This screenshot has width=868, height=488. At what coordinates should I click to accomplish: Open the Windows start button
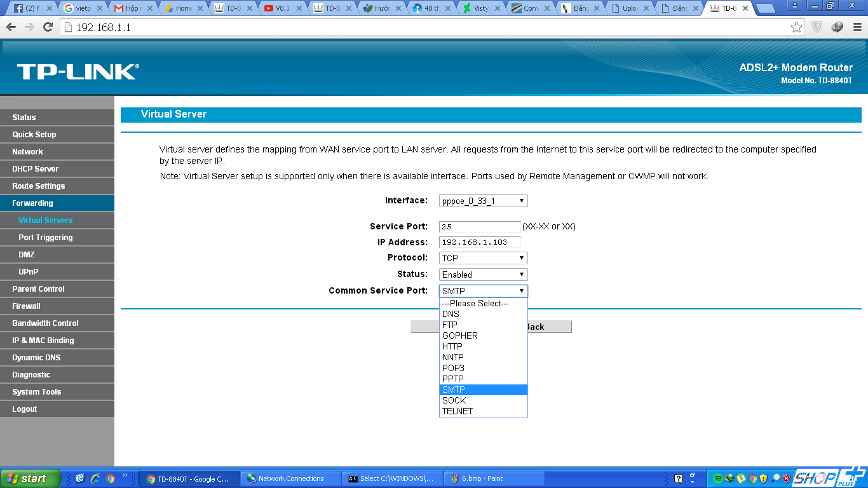click(31, 478)
